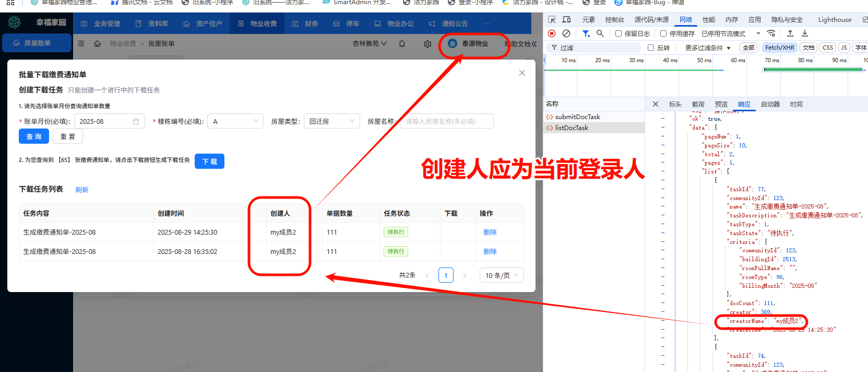Click the home icon in the breadcrumb
The image size is (868, 372).
(x=97, y=44)
